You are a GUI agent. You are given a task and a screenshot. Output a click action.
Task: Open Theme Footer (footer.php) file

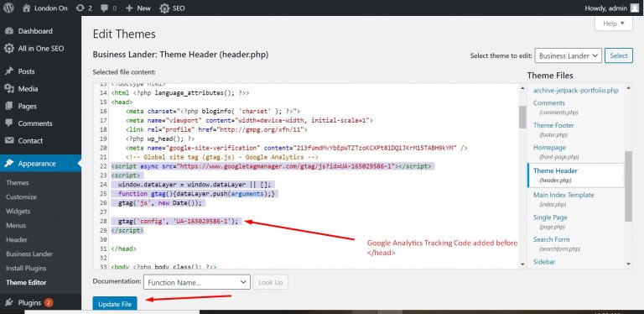553,129
